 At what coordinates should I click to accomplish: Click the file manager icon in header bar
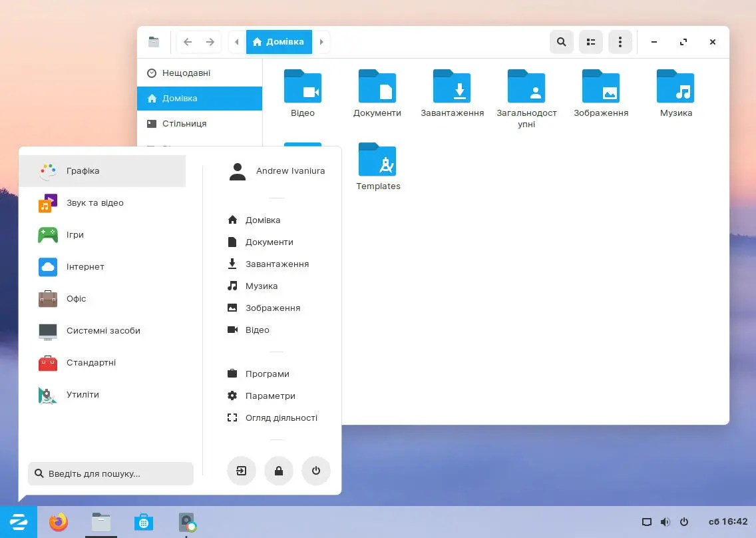tap(154, 42)
